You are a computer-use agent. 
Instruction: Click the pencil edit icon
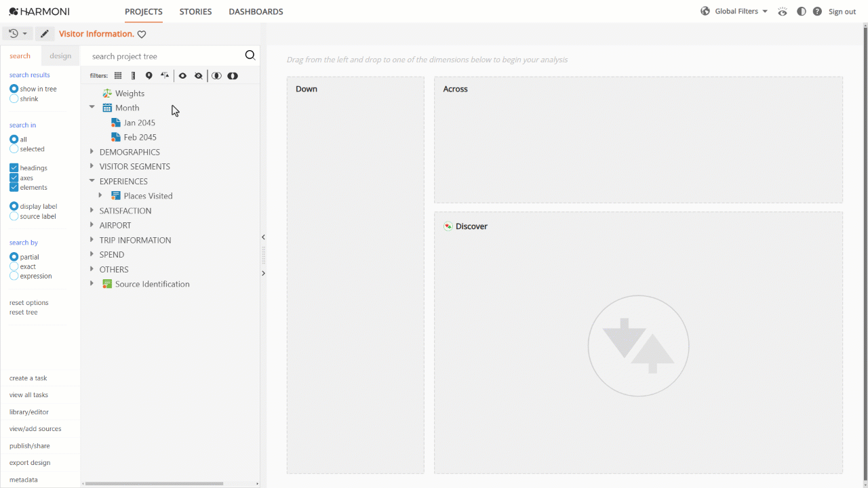[x=45, y=34]
